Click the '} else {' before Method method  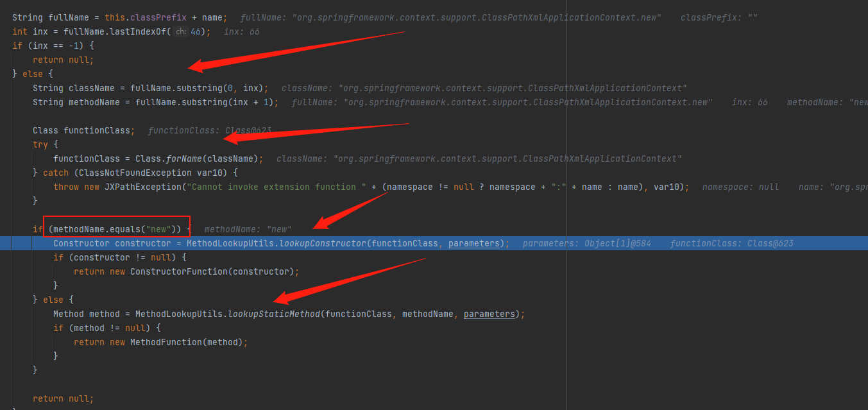point(53,300)
